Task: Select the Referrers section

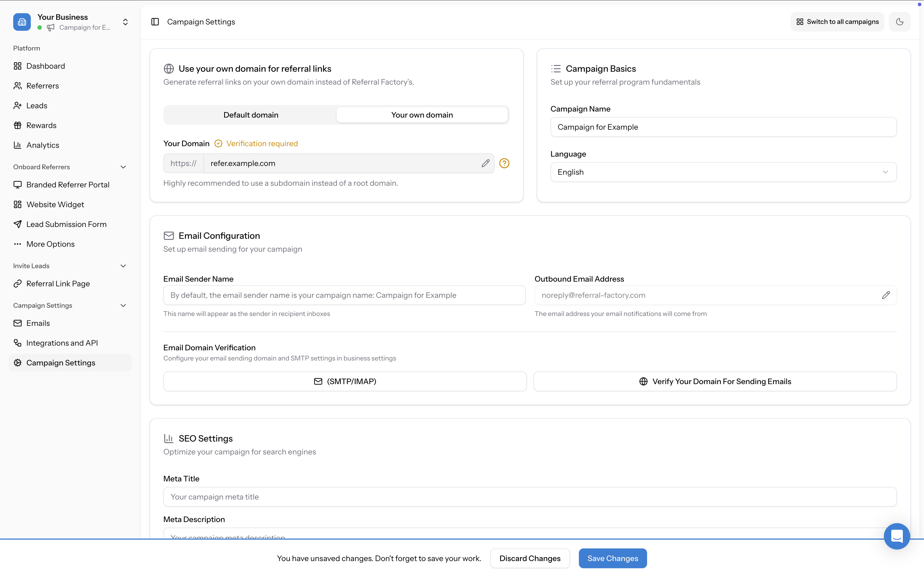Action: (42, 85)
